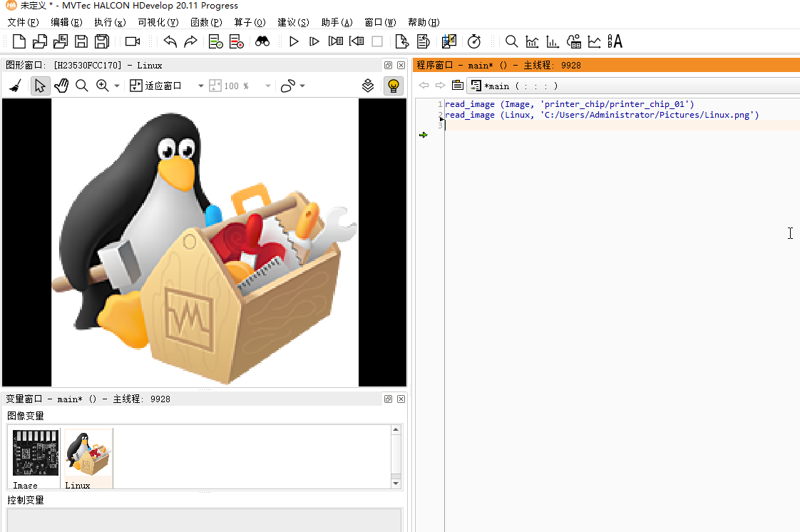Toggle the select pointer tool in graphics window
The width and height of the screenshot is (800, 532).
40,86
